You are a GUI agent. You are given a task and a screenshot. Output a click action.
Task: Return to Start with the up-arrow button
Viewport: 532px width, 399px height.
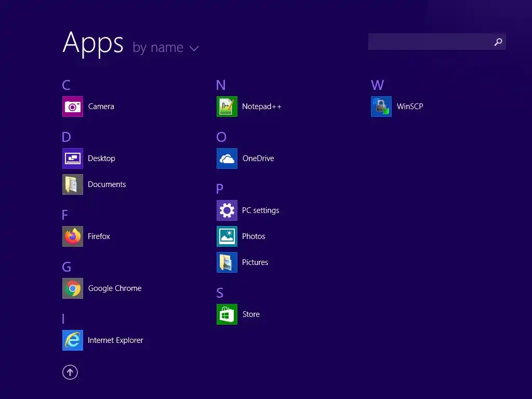pyautogui.click(x=70, y=372)
